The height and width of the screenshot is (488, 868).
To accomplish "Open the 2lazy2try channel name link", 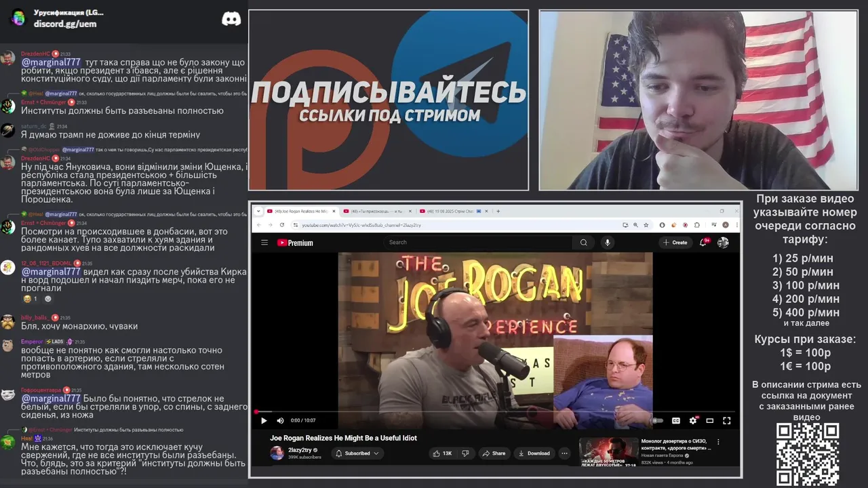I will [300, 450].
